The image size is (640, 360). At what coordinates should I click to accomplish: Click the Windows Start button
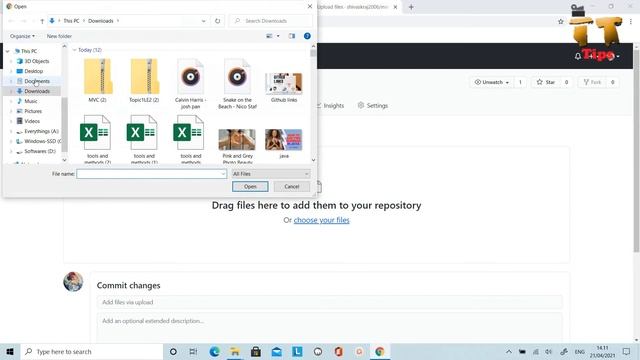pos(10,351)
